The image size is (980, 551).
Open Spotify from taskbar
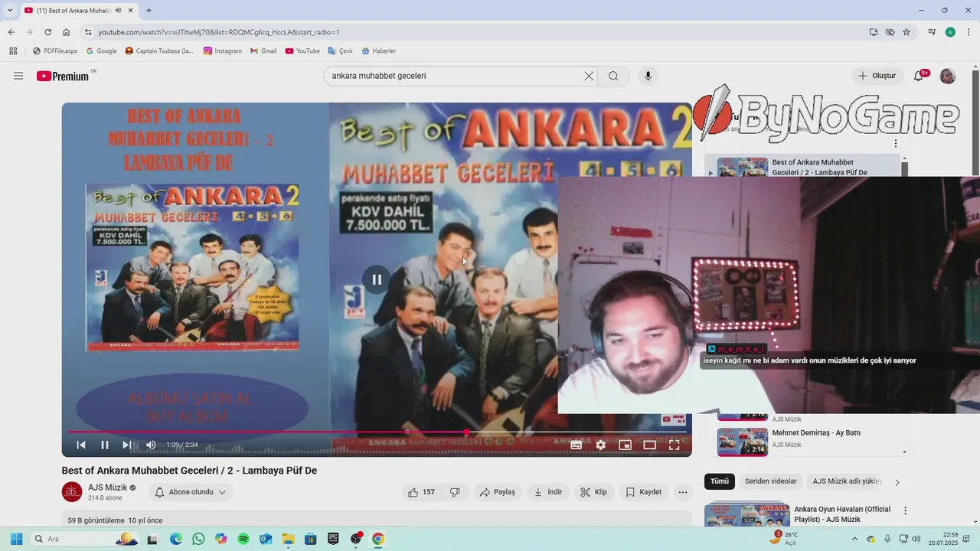[243, 539]
